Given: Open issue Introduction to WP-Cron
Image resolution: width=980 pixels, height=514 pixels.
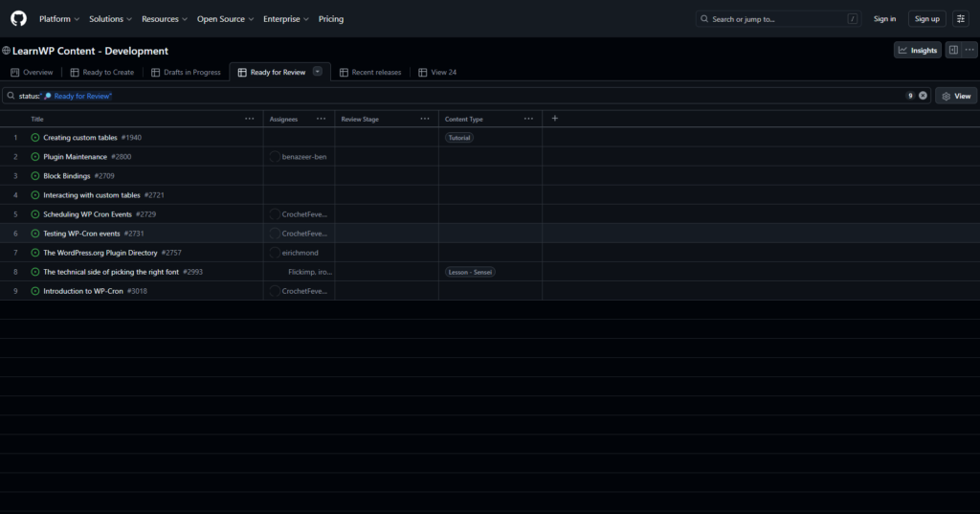Looking at the screenshot, I should pyautogui.click(x=83, y=291).
